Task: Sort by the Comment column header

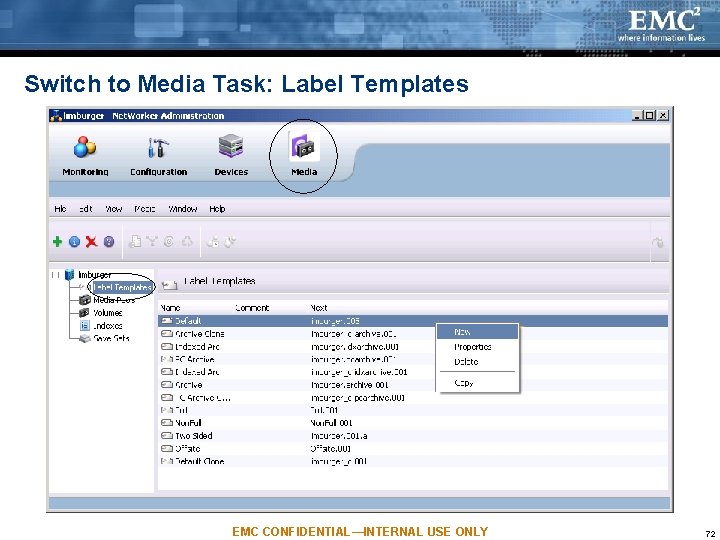Action: (x=252, y=308)
